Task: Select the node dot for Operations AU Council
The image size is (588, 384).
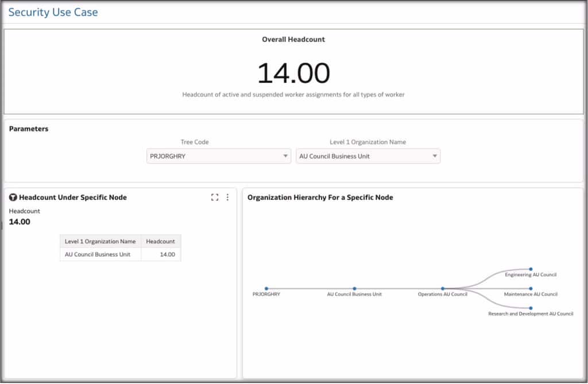Action: click(442, 289)
